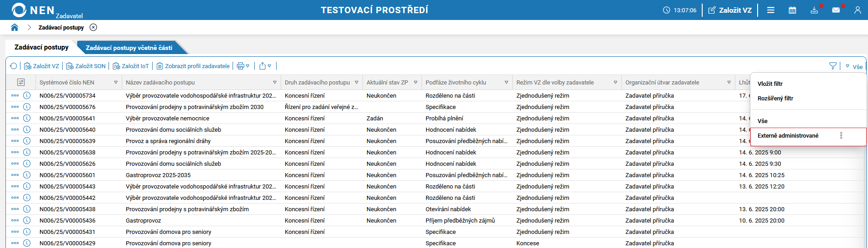
Task: Select Externě administrované filter
Action: (788, 135)
